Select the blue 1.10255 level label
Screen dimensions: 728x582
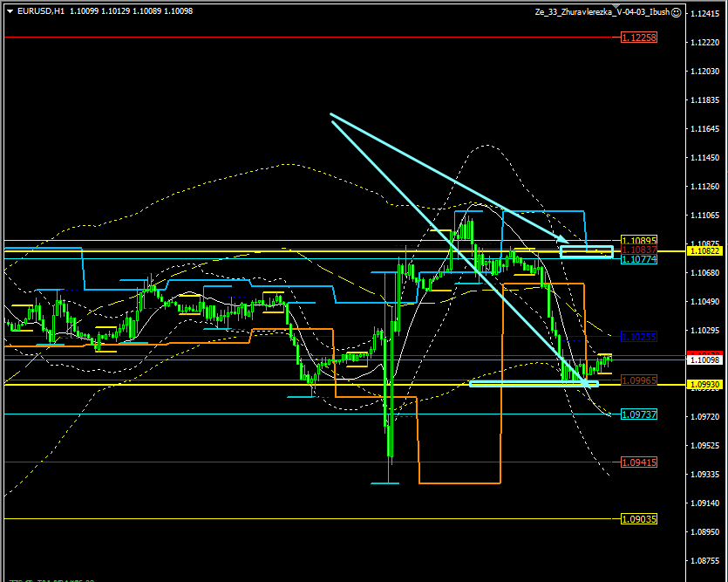[x=639, y=337]
